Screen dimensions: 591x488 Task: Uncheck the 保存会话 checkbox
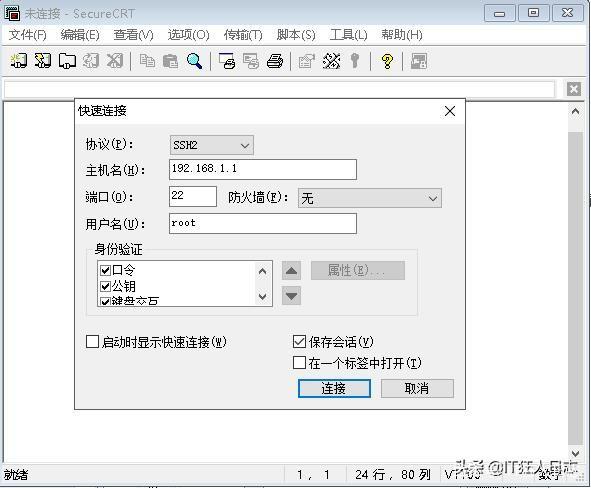(x=299, y=342)
